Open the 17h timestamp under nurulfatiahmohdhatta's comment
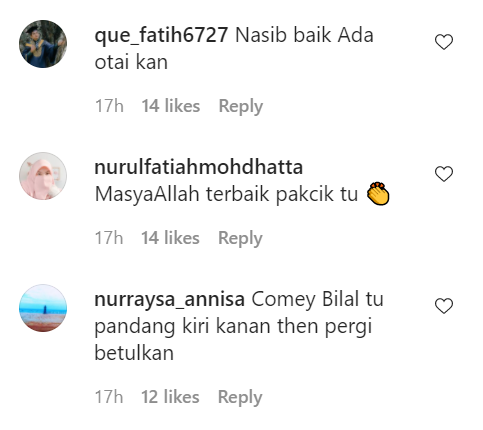 click(x=109, y=238)
